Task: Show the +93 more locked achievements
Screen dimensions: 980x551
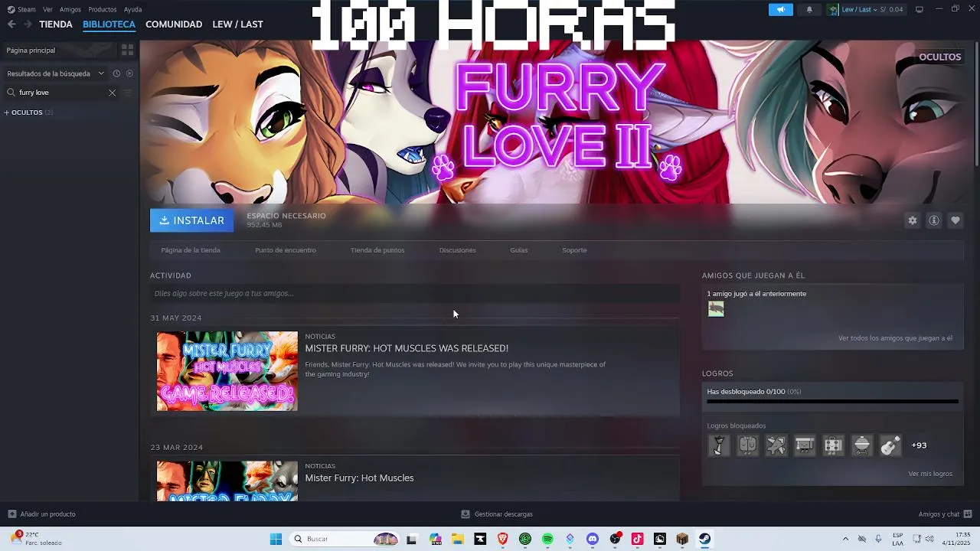Action: point(919,445)
